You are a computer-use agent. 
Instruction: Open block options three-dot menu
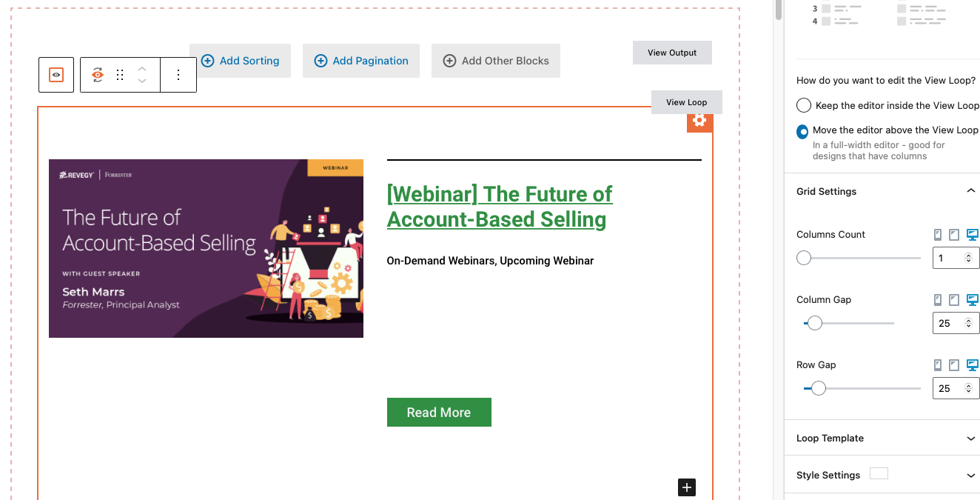point(178,75)
